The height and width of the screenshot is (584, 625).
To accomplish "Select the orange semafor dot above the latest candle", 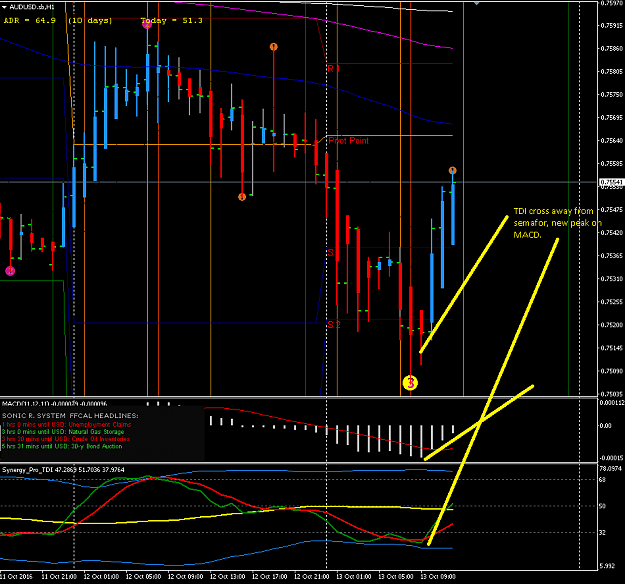I will tap(452, 171).
